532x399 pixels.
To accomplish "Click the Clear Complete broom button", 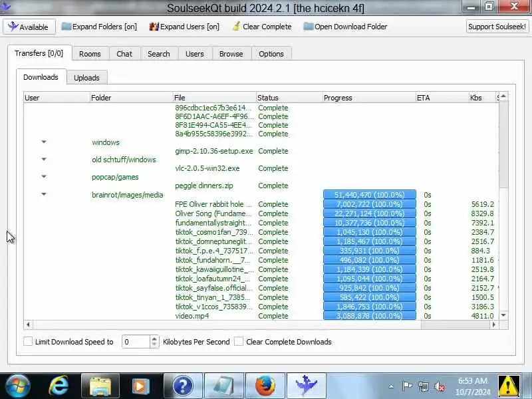I will [x=262, y=27].
